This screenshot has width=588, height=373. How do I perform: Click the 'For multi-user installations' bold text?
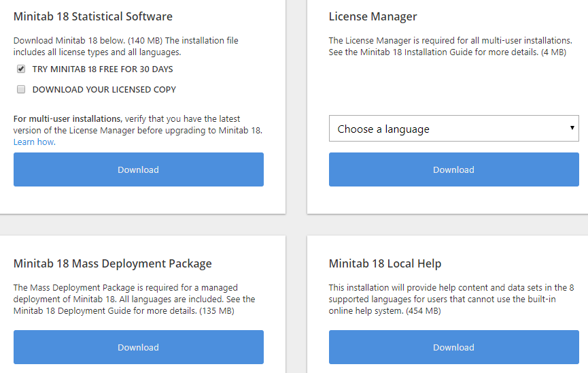pyautogui.click(x=67, y=118)
